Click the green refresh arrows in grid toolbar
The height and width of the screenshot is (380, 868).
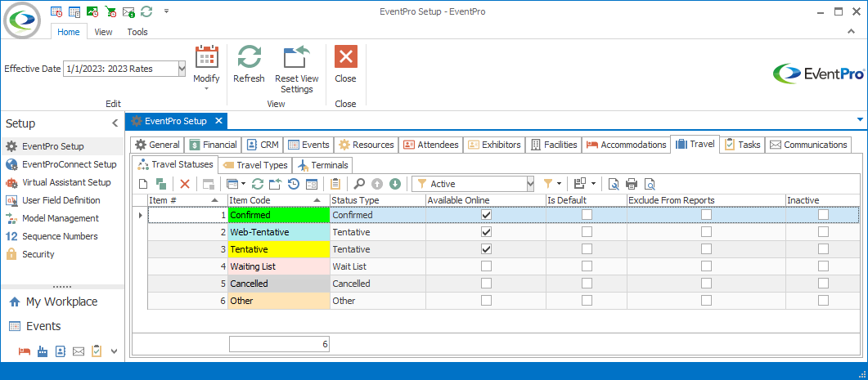pos(258,184)
